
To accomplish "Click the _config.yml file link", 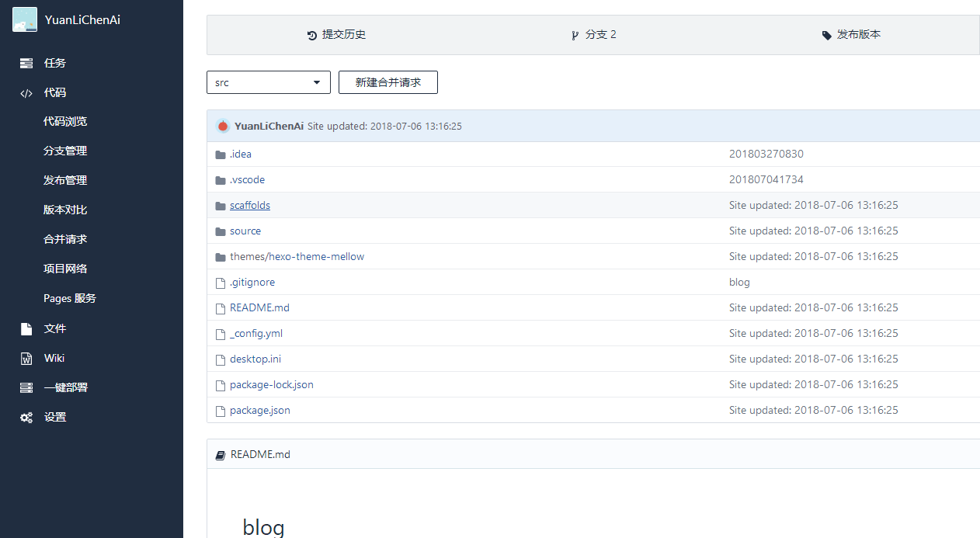I will [x=256, y=334].
